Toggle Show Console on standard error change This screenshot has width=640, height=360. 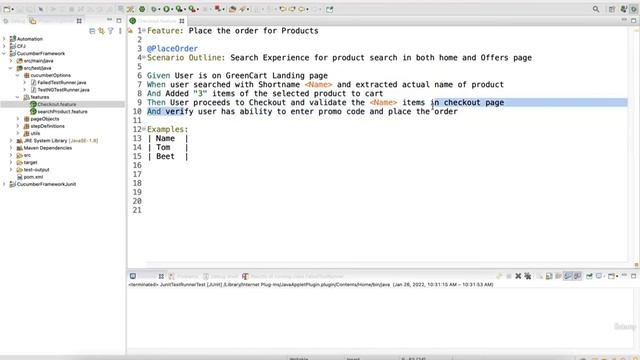(x=577, y=276)
